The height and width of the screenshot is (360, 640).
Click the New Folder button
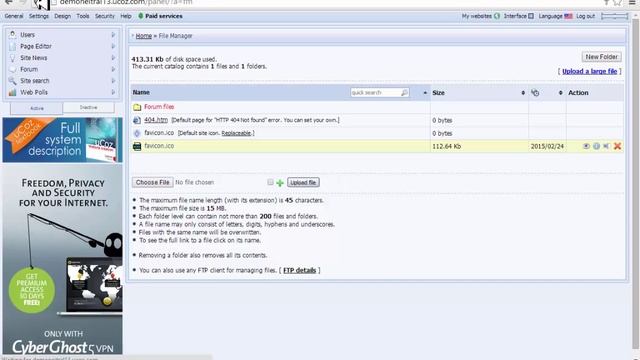pyautogui.click(x=602, y=57)
